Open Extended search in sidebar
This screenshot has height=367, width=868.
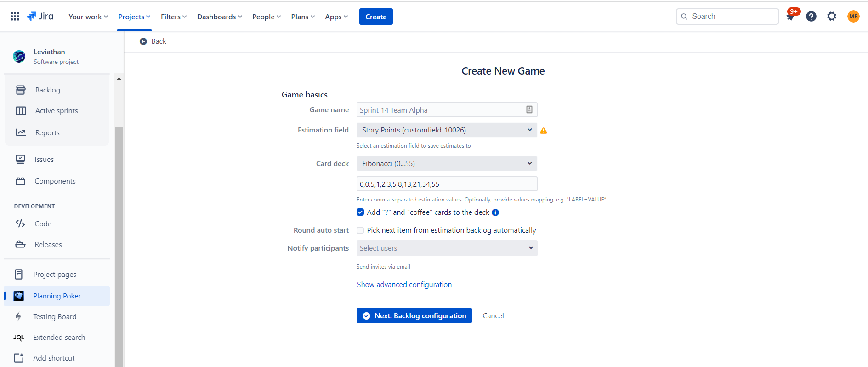click(59, 337)
